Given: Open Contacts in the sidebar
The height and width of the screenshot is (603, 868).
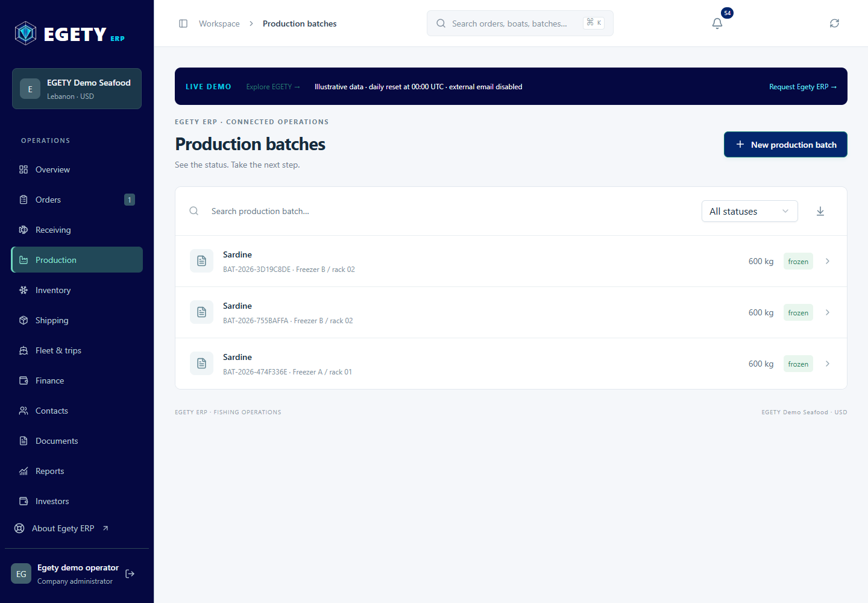Looking at the screenshot, I should (77, 411).
